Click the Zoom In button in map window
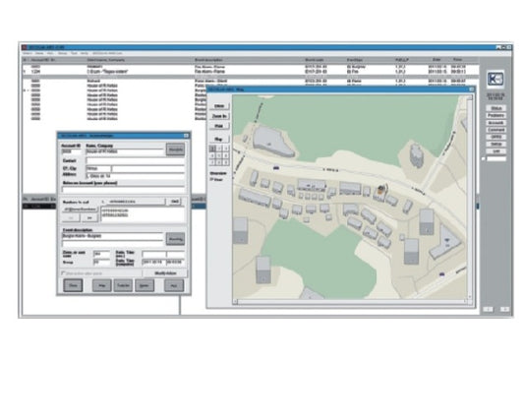 (219, 116)
